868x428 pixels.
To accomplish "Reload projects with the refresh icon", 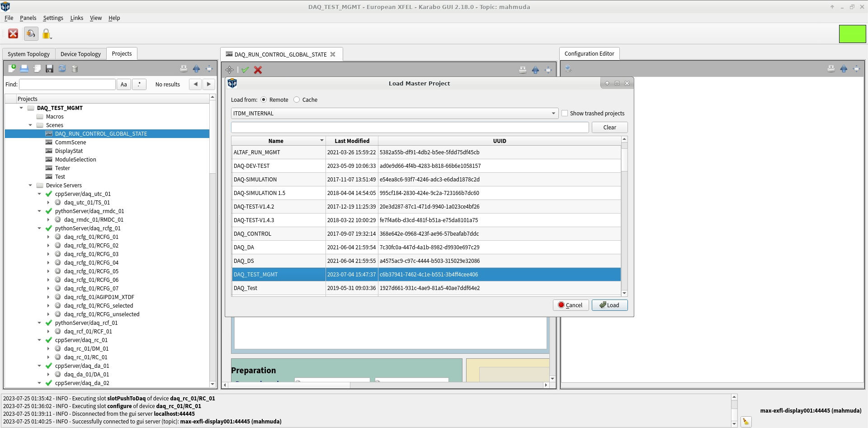I will click(62, 69).
